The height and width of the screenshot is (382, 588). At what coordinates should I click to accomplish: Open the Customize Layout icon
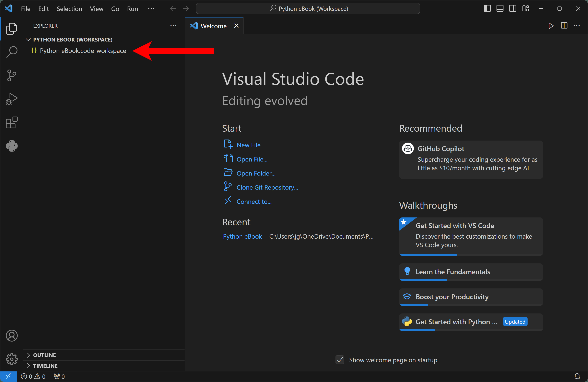tap(526, 9)
